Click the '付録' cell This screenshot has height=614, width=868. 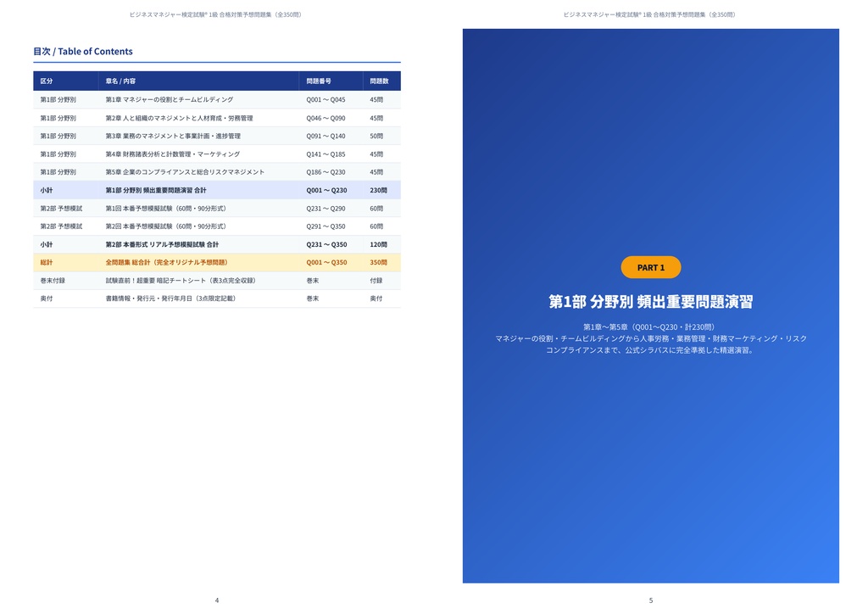[376, 280]
